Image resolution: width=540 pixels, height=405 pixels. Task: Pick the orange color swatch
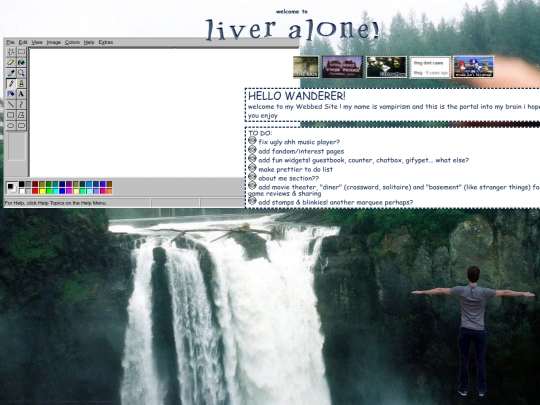(x=110, y=191)
